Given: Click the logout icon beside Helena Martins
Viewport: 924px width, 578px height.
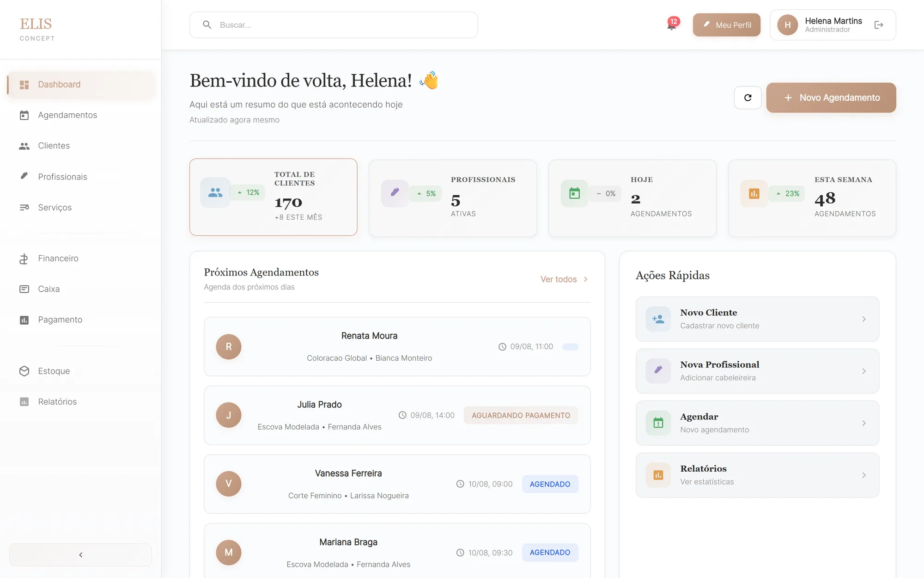Looking at the screenshot, I should click(879, 25).
